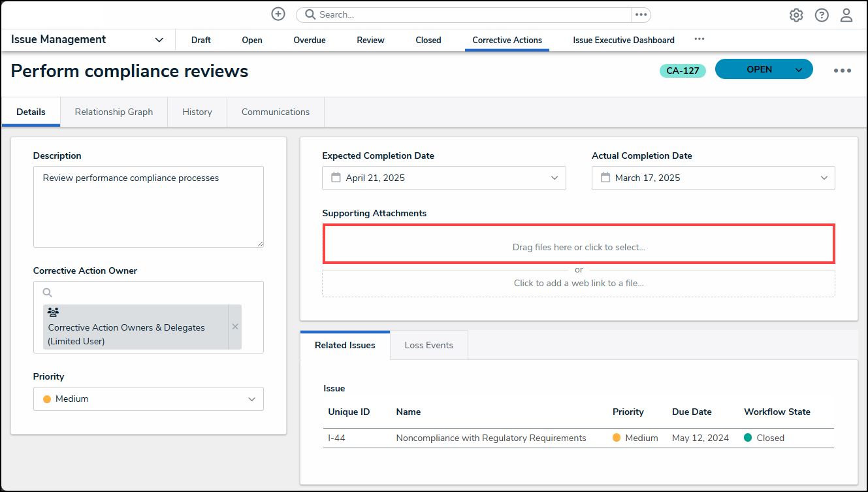Open the settings gear icon
Screen dimensions: 868x492
click(x=796, y=15)
